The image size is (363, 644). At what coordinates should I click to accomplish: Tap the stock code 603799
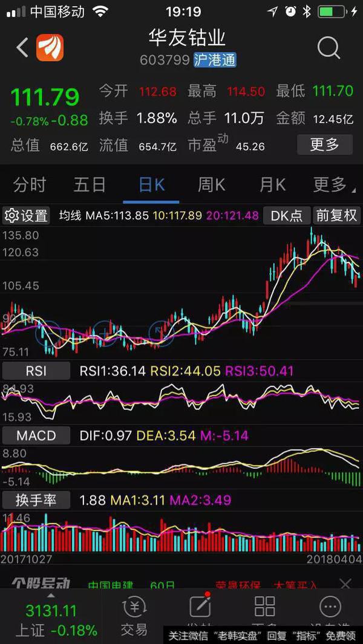pos(165,60)
